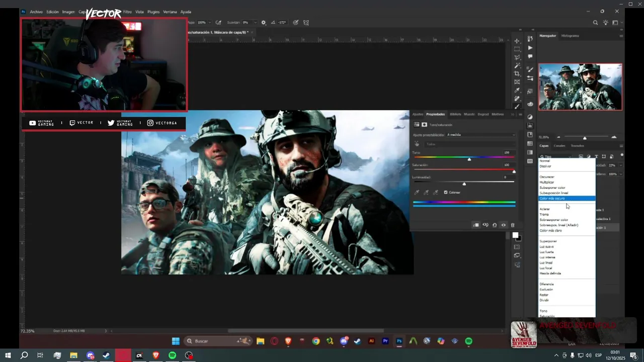Expand the Properties panel tabs overflow chevron
Image resolution: width=644 pixels, height=362 pixels.
click(x=513, y=114)
